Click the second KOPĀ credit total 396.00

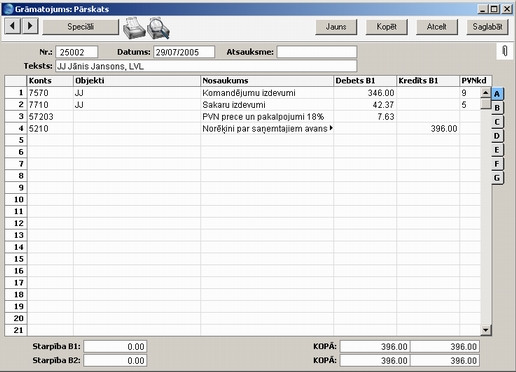pyautogui.click(x=445, y=361)
